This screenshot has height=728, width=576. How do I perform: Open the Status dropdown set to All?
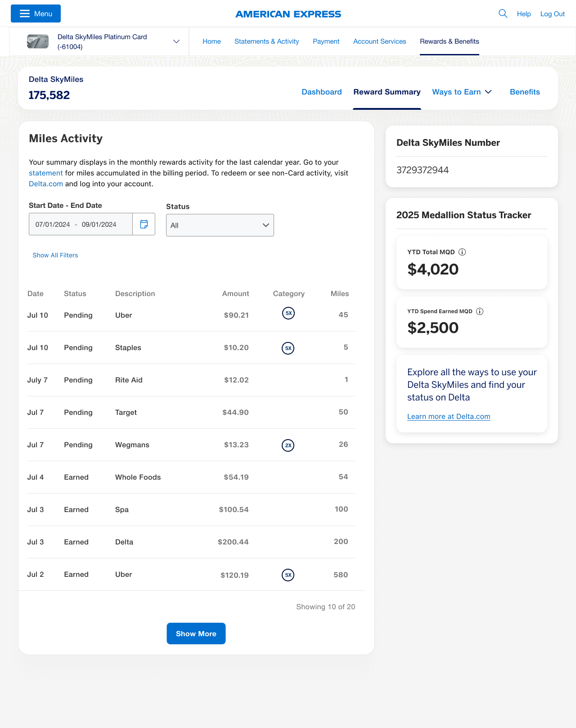click(x=220, y=225)
